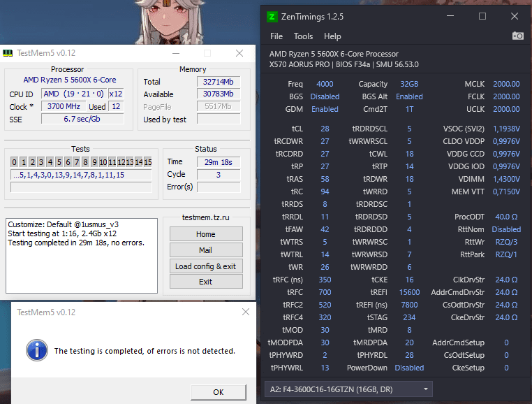
Task: Click the Capacity value 32GB
Action: [409, 84]
